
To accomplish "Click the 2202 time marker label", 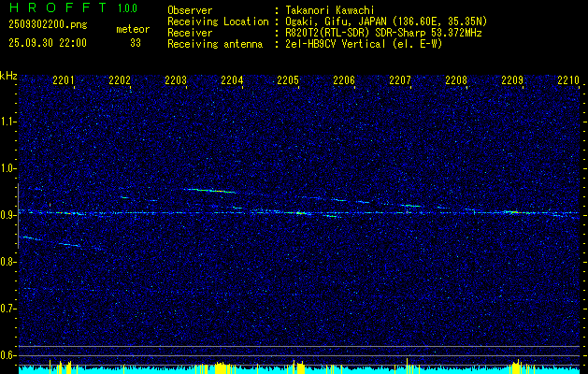I will (120, 80).
